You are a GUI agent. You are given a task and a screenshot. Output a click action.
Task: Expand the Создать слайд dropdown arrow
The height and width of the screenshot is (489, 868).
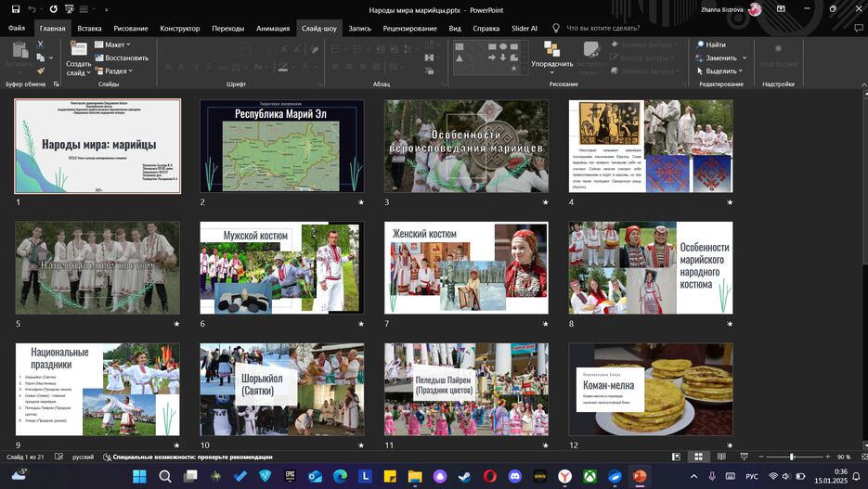88,73
